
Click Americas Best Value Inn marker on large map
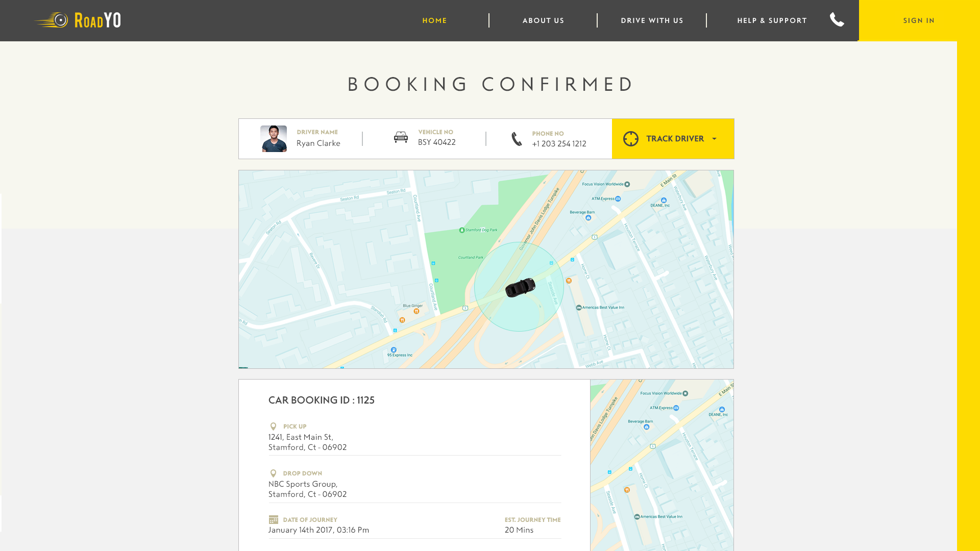click(579, 308)
